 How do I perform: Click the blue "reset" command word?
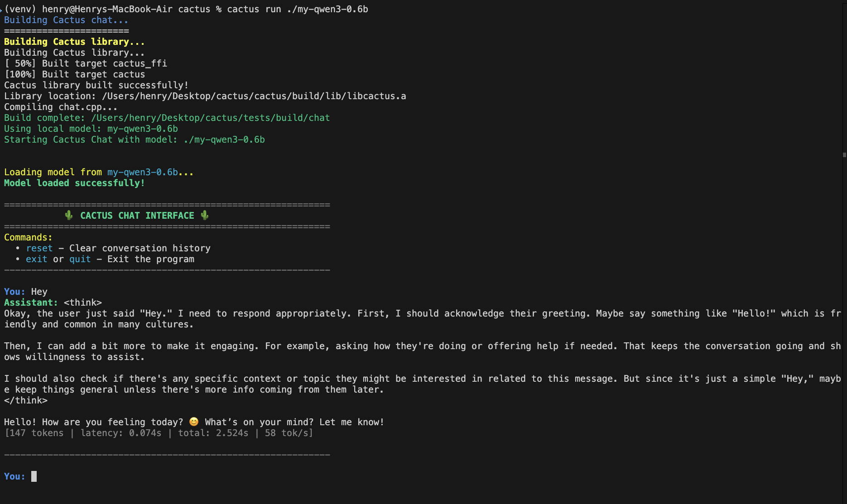pos(39,248)
